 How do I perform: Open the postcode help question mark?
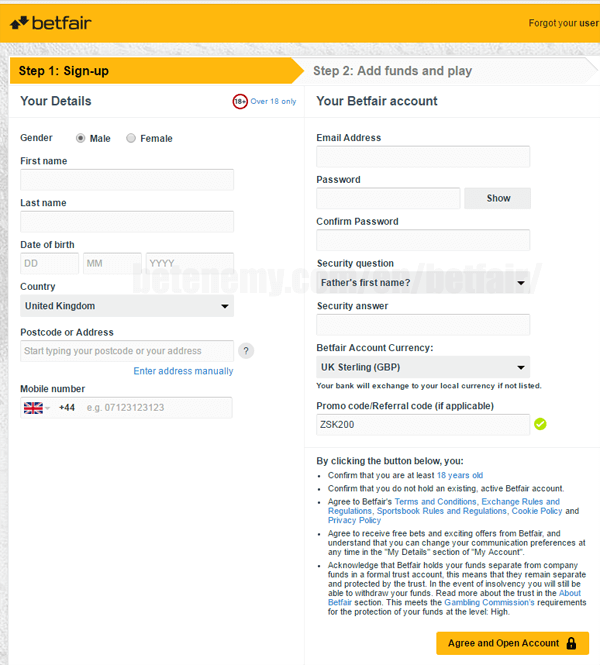tap(246, 351)
